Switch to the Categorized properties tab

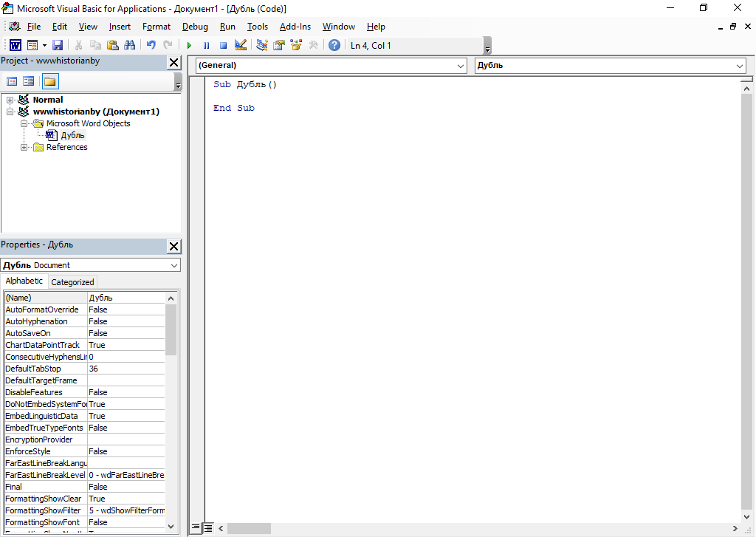pos(72,282)
